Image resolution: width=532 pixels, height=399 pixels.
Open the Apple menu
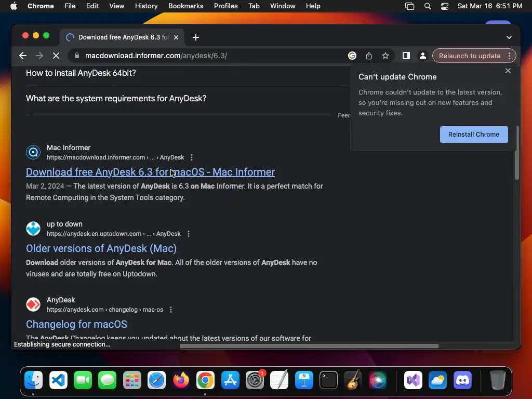(14, 6)
